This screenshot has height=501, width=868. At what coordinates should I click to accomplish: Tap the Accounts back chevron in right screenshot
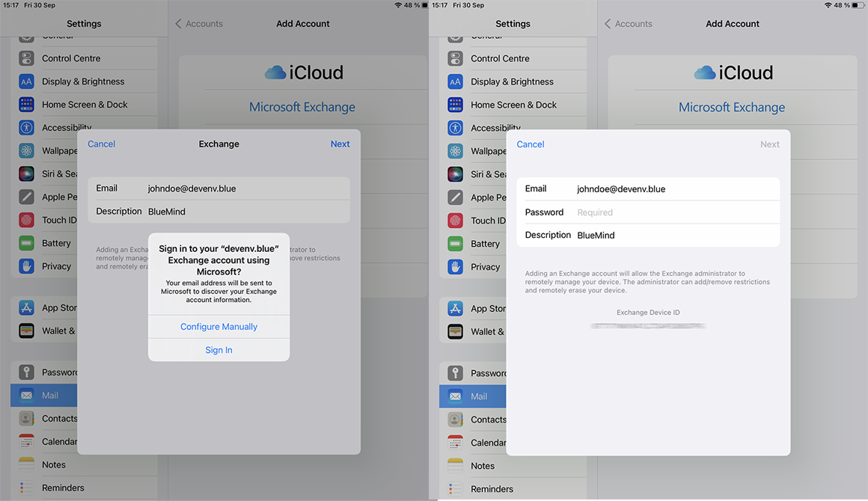(608, 24)
